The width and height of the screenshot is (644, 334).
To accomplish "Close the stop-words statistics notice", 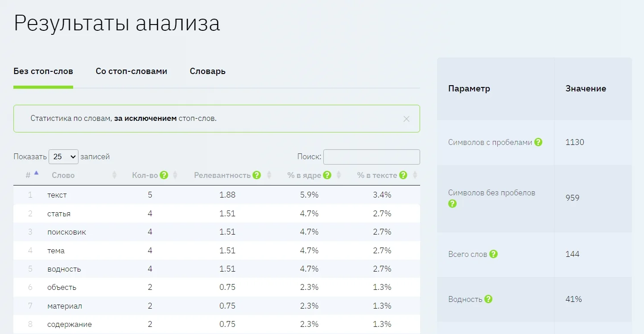I will tap(406, 119).
